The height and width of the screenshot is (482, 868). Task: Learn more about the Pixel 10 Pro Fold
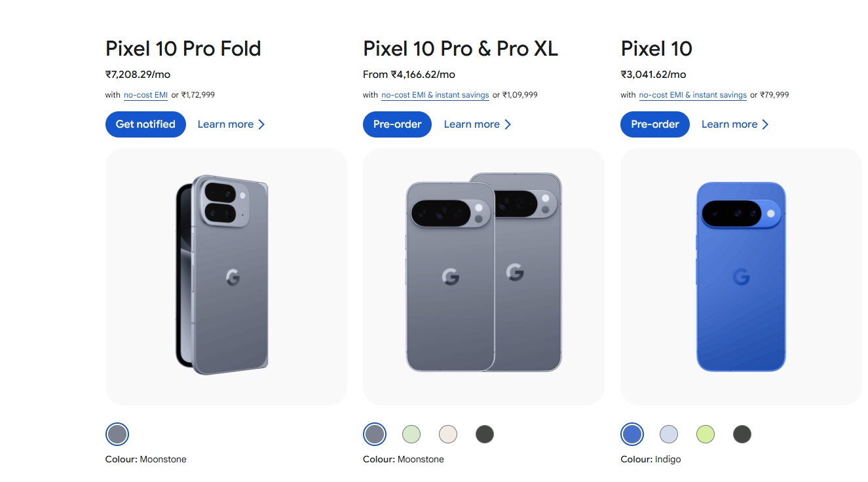tap(225, 124)
